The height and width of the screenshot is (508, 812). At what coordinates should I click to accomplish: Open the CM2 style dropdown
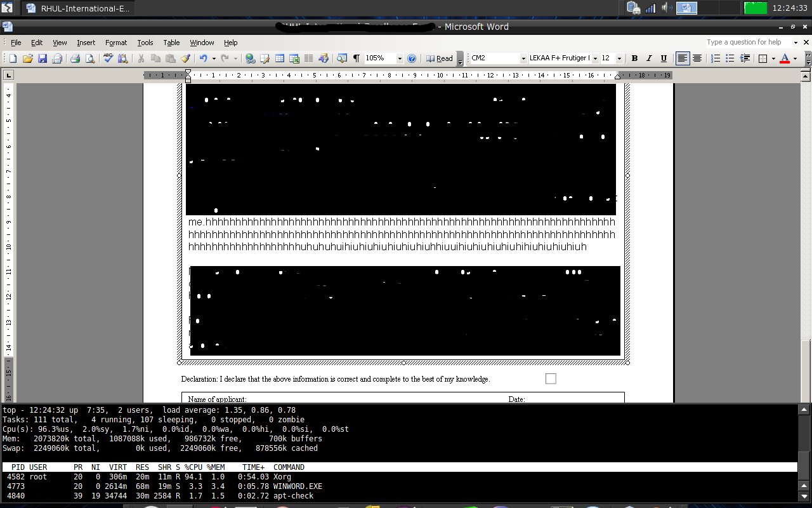click(x=523, y=58)
